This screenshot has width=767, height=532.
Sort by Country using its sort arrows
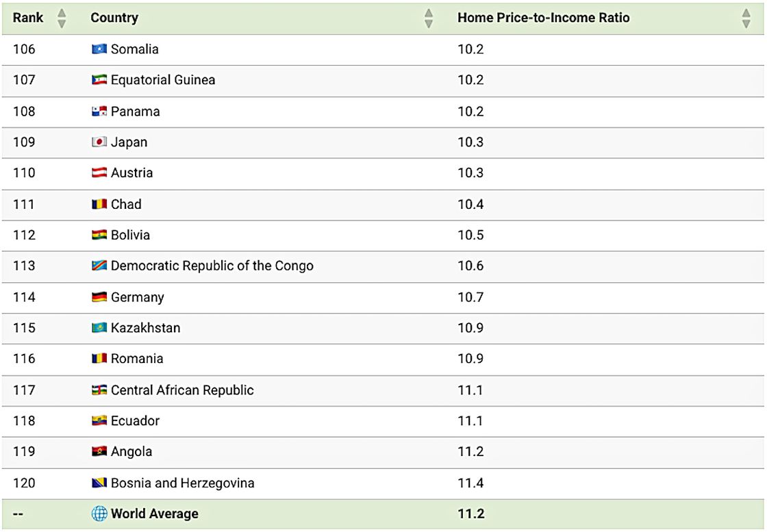[x=429, y=18]
